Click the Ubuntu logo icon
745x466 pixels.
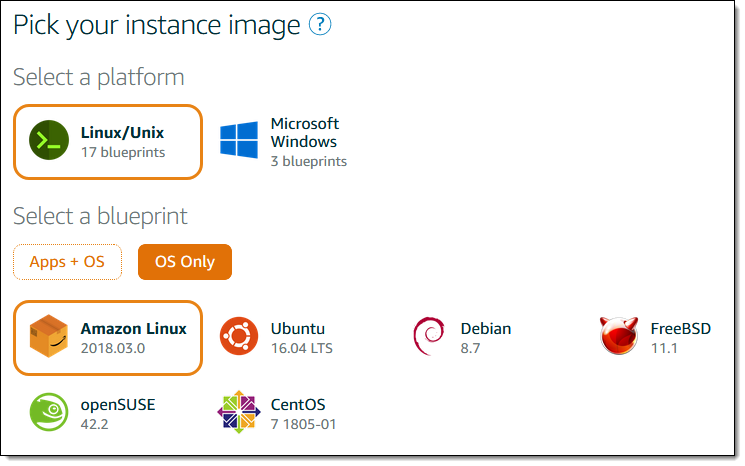[240, 338]
